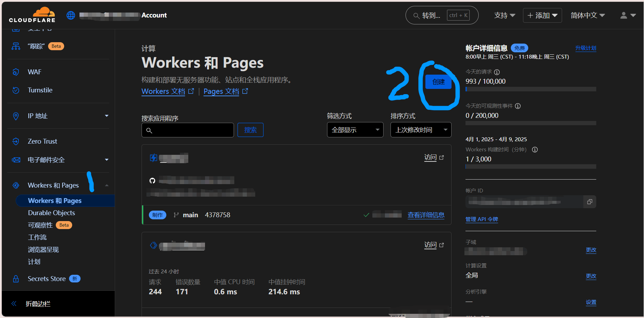Open the sort dropdown showing 上次修改时间
Image resolution: width=644 pixels, height=318 pixels.
tap(421, 130)
